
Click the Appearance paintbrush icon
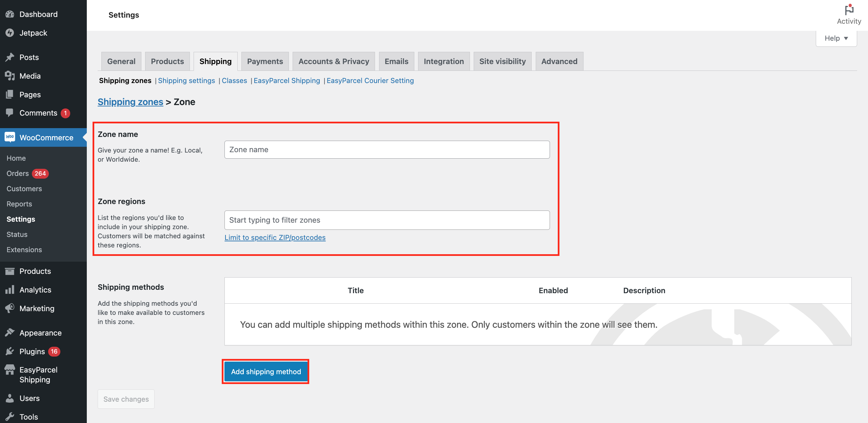click(x=10, y=333)
